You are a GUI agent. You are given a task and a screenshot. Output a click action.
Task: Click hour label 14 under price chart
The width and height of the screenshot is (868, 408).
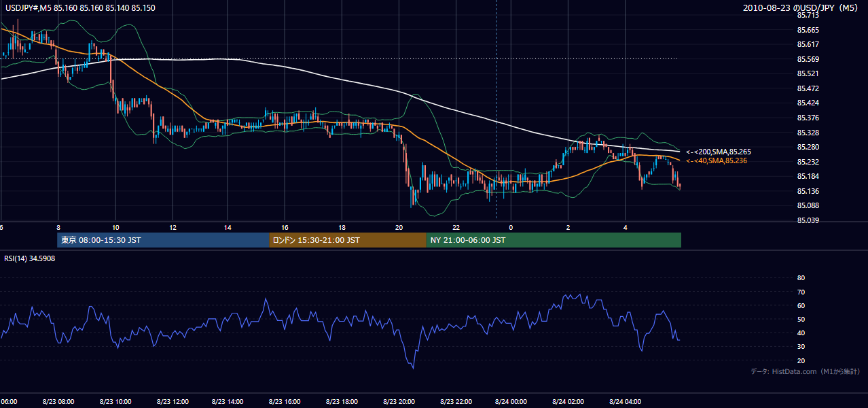(x=228, y=228)
